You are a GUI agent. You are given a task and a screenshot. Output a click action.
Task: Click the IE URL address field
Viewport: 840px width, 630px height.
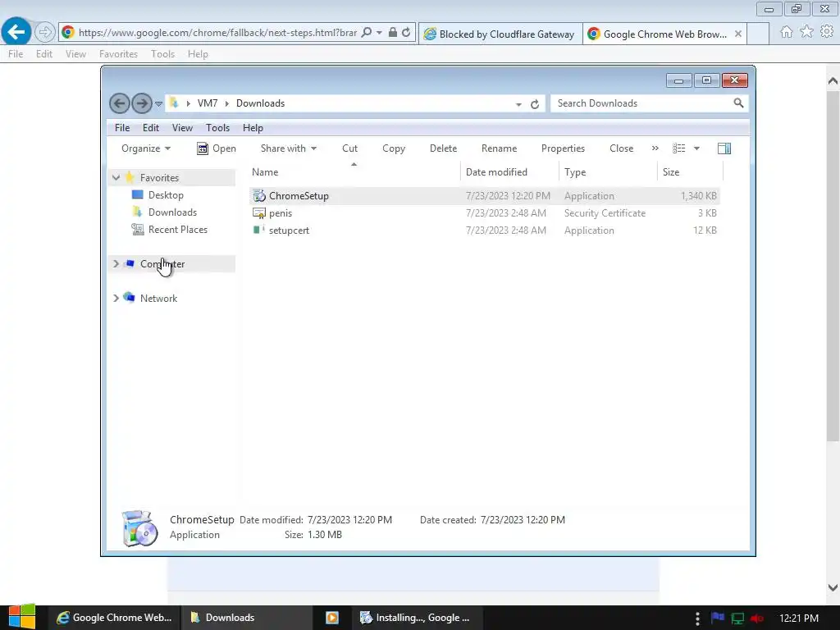pos(217,32)
